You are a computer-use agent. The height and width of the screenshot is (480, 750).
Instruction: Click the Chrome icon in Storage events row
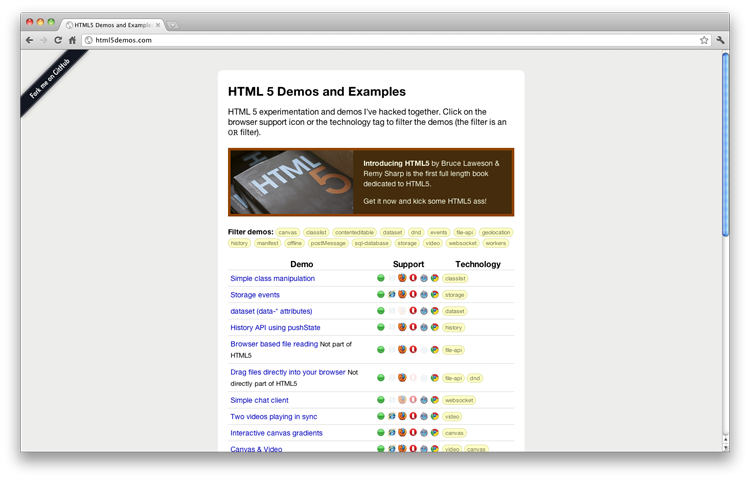tap(434, 294)
